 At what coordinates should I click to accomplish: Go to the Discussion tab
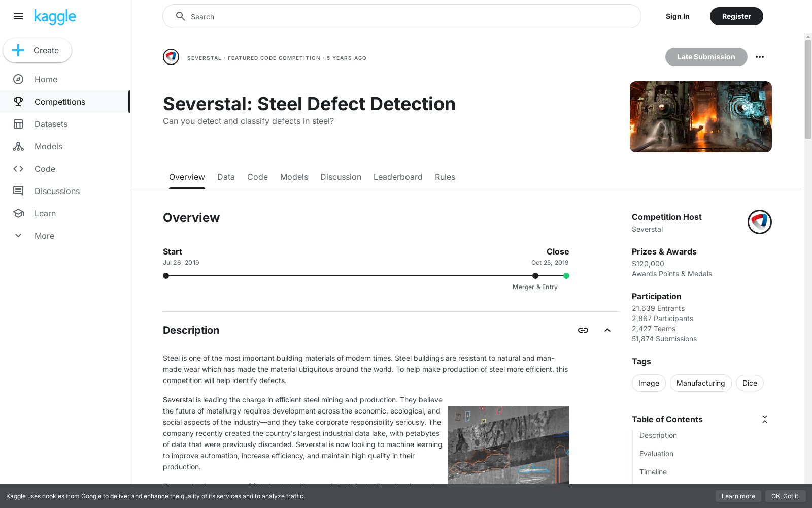point(341,177)
